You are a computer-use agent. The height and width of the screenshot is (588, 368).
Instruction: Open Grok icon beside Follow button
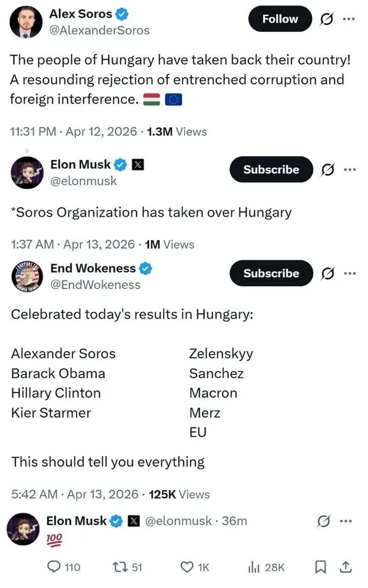tap(328, 19)
